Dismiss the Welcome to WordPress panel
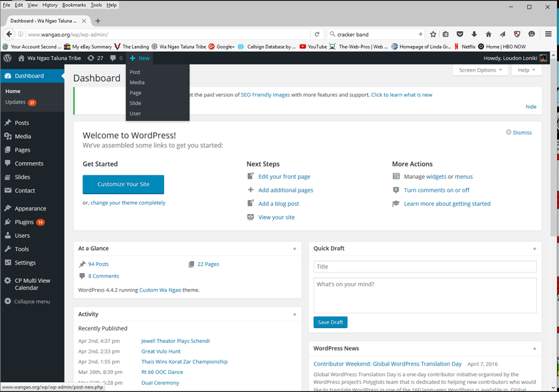This screenshot has height=392, width=559. (x=519, y=133)
